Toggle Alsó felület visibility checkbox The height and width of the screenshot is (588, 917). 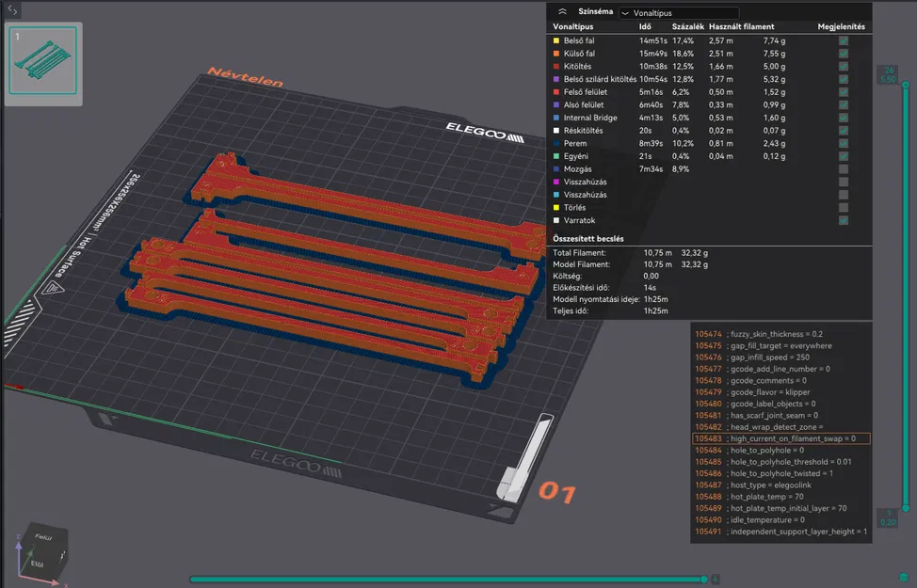(x=844, y=105)
